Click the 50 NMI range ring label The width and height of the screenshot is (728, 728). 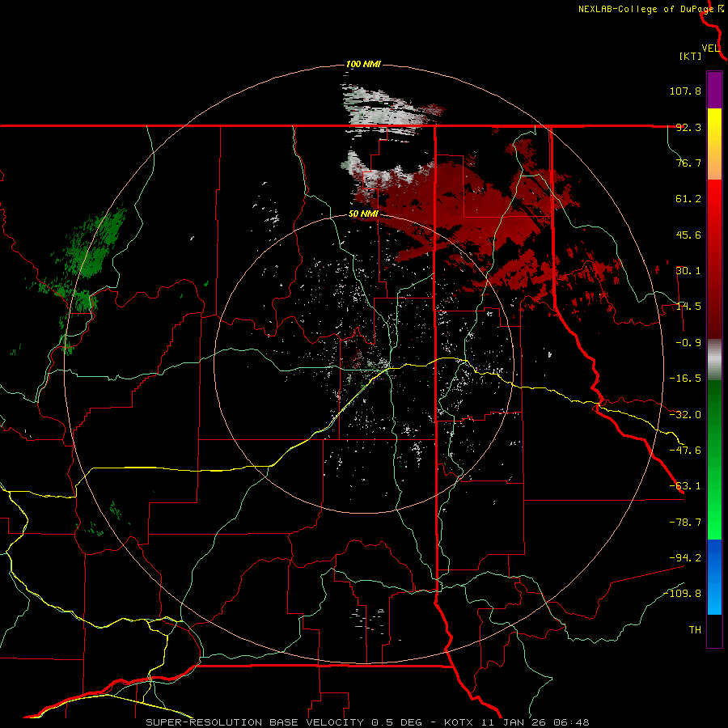pos(363,214)
